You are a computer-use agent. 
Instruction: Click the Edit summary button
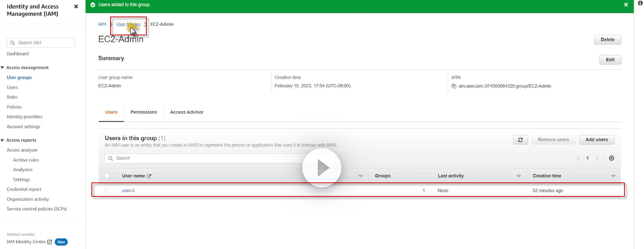tap(610, 60)
